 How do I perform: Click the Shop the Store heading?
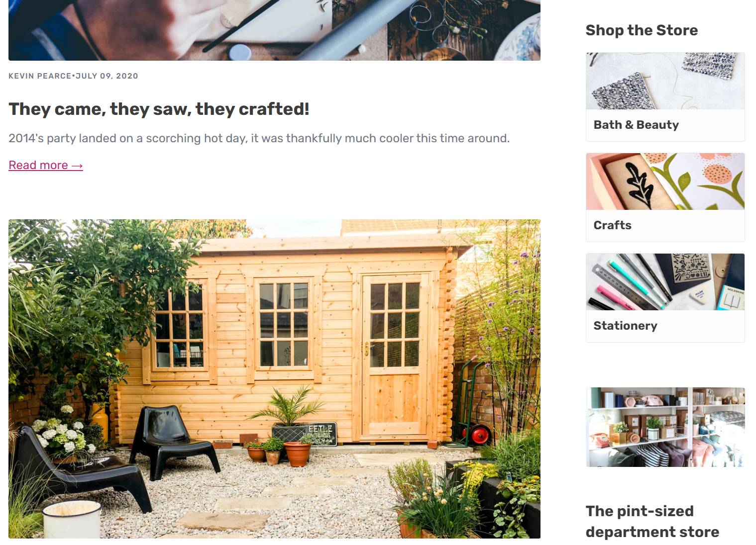click(x=642, y=30)
